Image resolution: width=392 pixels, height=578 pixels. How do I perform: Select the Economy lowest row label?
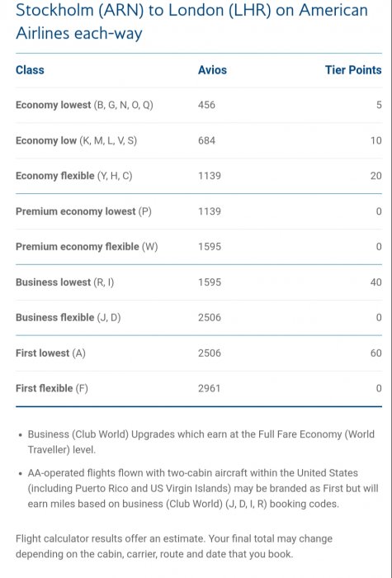84,105
